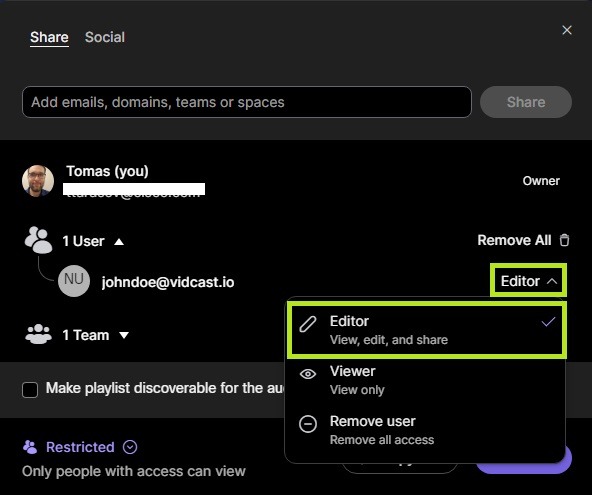
Task: Enable Make playlist discoverable checkbox
Action: pyautogui.click(x=30, y=390)
